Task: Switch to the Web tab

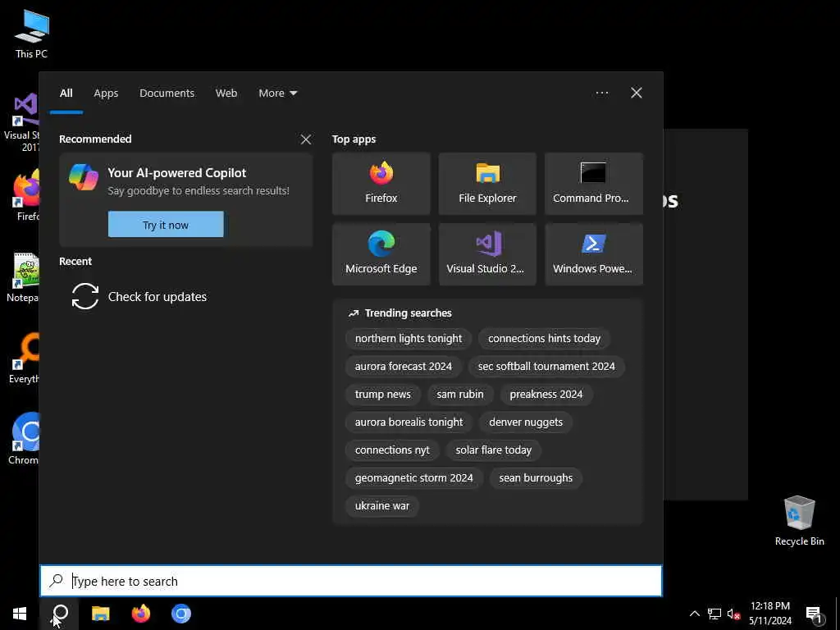Action: click(226, 94)
